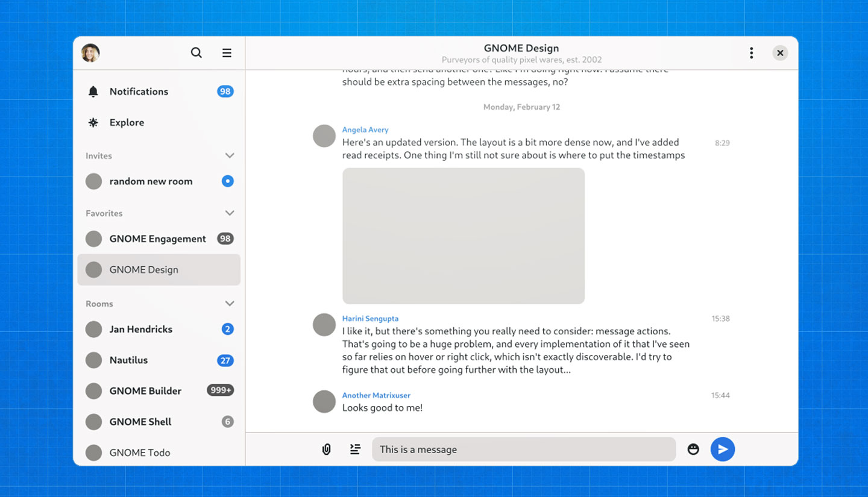868x497 pixels.
Task: Open the emoji picker
Action: (693, 449)
